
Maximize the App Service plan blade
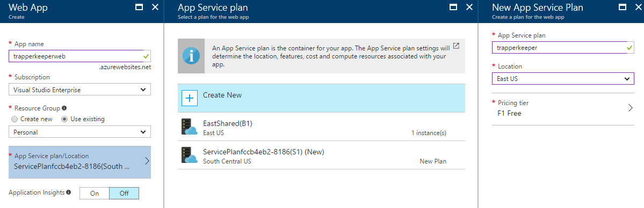[x=453, y=7]
